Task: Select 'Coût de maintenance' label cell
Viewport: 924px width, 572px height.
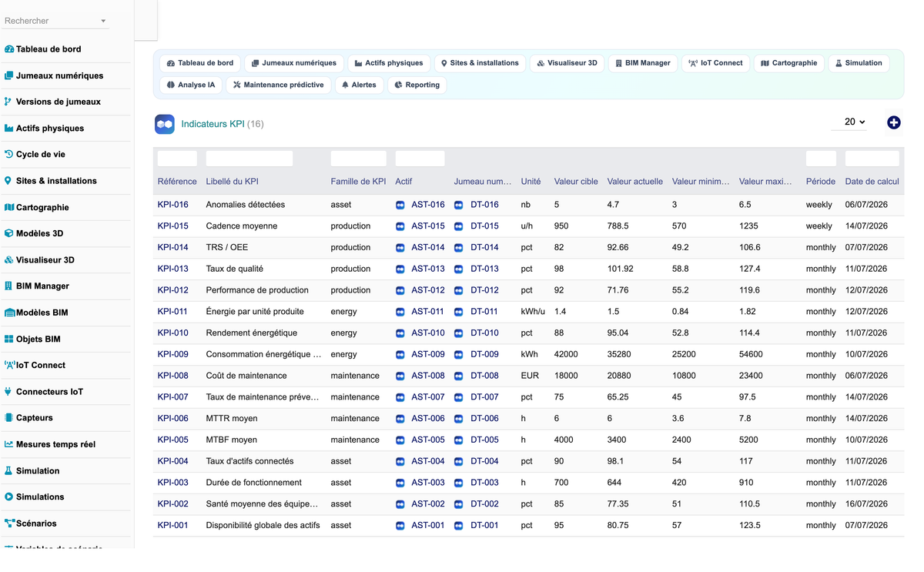Action: point(246,376)
